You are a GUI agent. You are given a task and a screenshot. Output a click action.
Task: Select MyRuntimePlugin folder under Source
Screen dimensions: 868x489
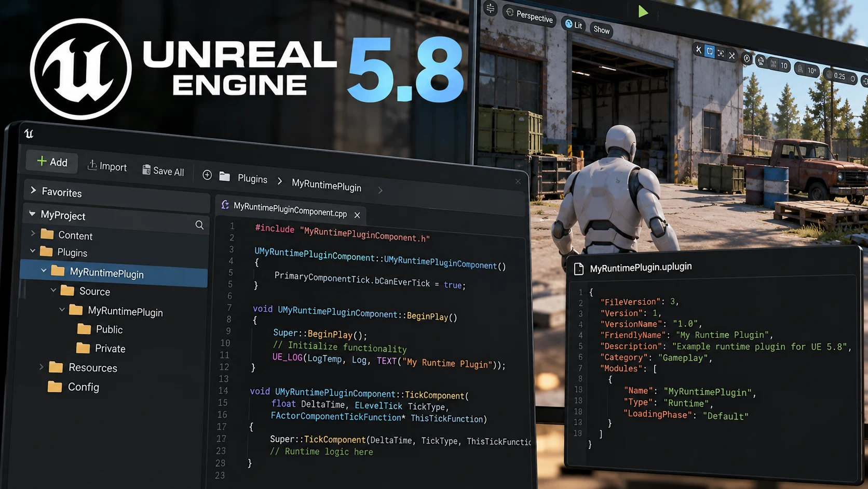point(116,311)
